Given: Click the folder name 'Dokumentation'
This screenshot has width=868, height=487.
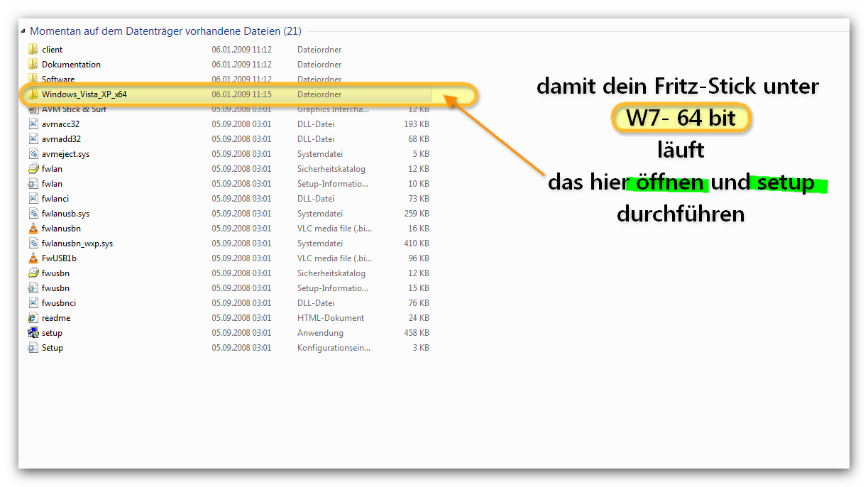Looking at the screenshot, I should click(71, 65).
